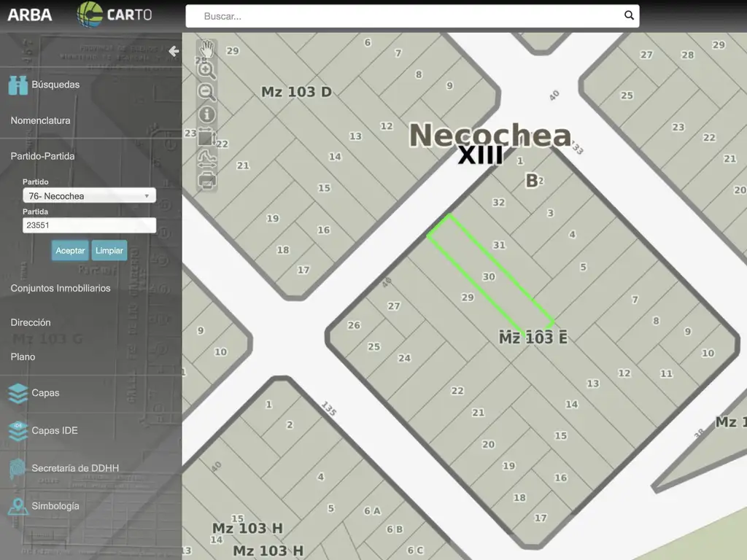The image size is (747, 560).
Task: Open the Capas layers menu
Action: tap(45, 393)
